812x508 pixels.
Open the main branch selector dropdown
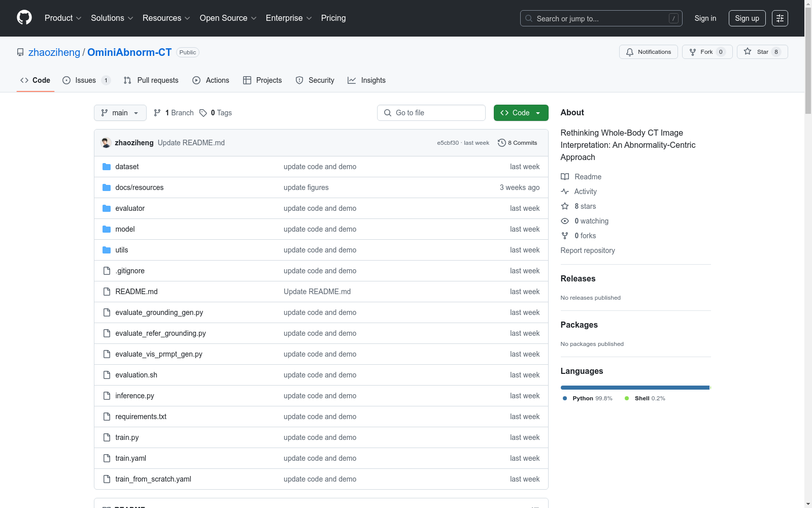[120, 113]
